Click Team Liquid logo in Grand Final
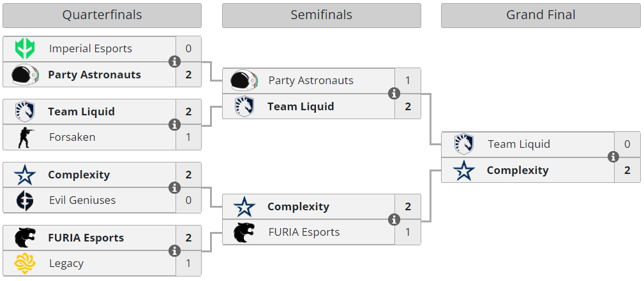Screen dimensions: 644x281 pyautogui.click(x=464, y=144)
